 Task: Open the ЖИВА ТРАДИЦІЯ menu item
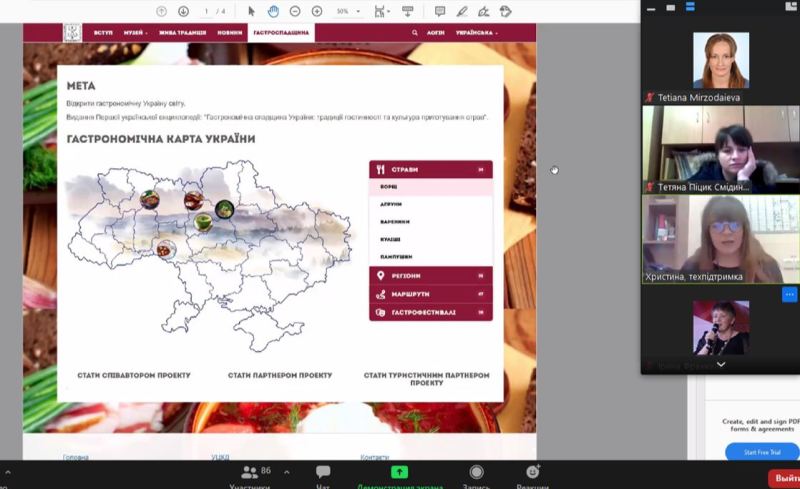(x=182, y=33)
